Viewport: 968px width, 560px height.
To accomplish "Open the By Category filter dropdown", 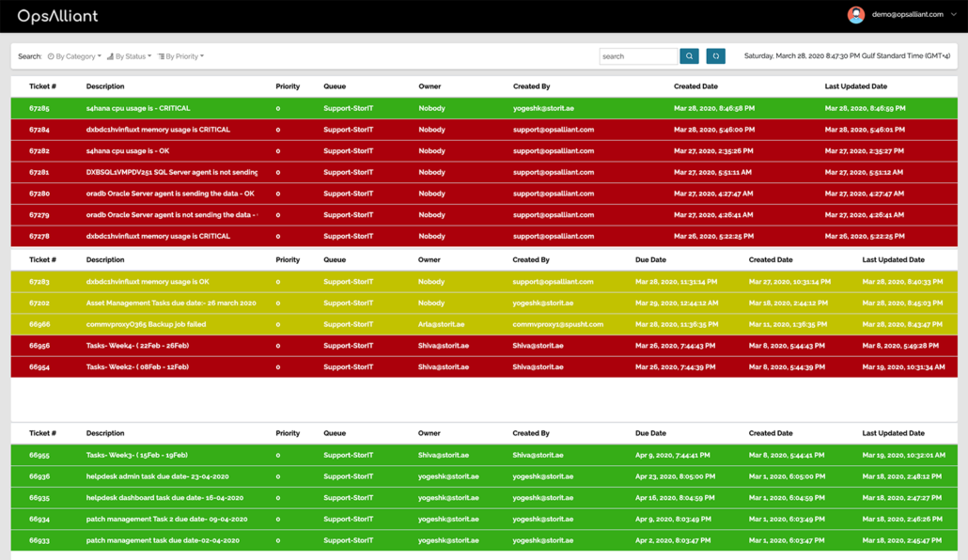I will point(74,56).
